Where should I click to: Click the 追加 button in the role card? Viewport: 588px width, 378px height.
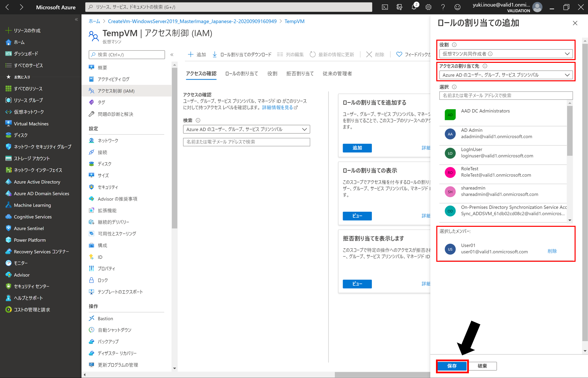(357, 148)
